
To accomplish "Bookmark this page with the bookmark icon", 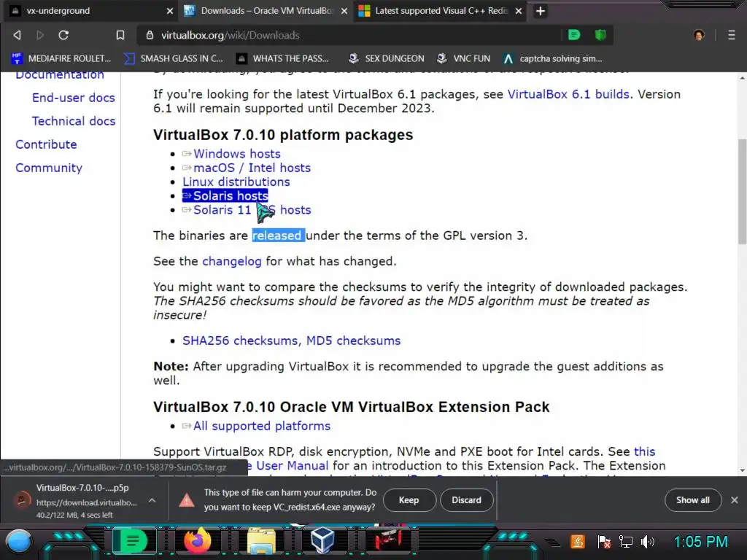I will [120, 35].
